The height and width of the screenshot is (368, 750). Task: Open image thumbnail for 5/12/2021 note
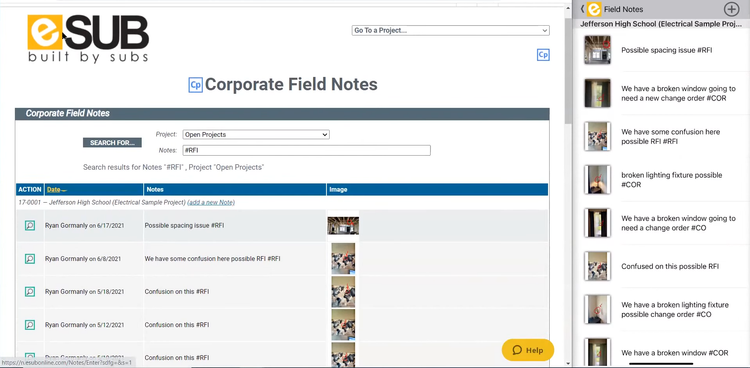[x=343, y=324]
